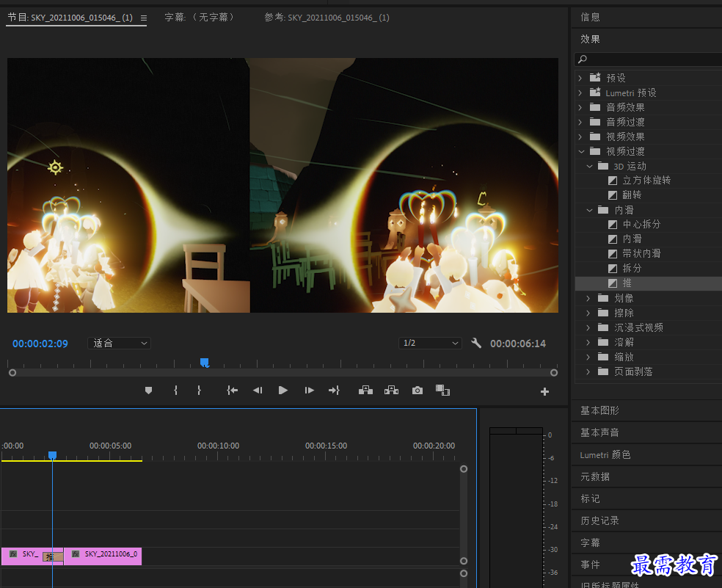Click the timeline blue playhead handle
Image resolution: width=722 pixels, height=588 pixels.
[x=53, y=455]
